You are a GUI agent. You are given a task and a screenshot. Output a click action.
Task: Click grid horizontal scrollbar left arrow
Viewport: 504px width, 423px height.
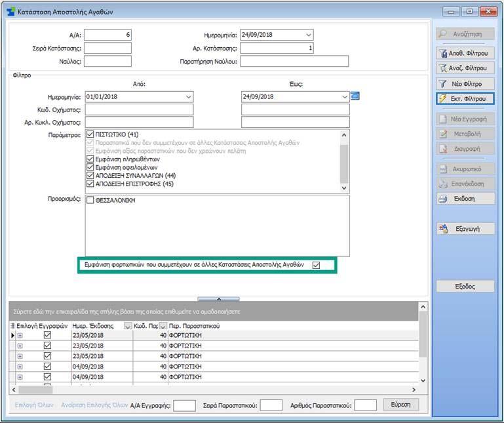click(x=14, y=390)
